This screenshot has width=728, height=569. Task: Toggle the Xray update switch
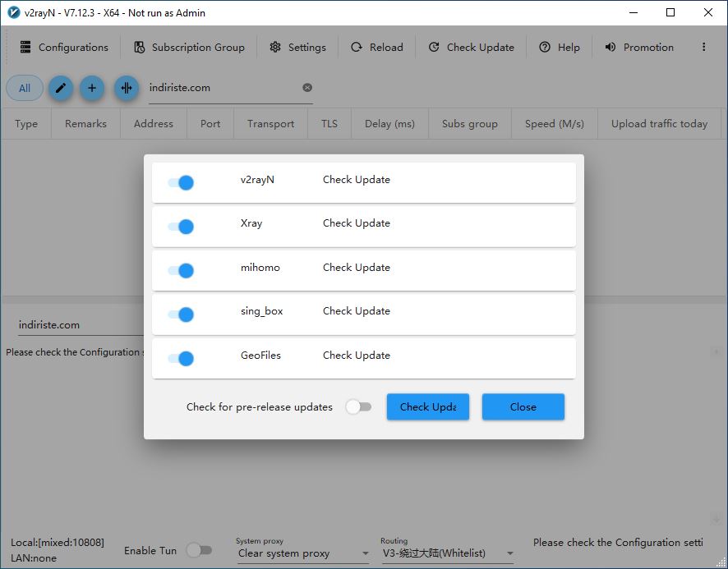[x=181, y=227]
